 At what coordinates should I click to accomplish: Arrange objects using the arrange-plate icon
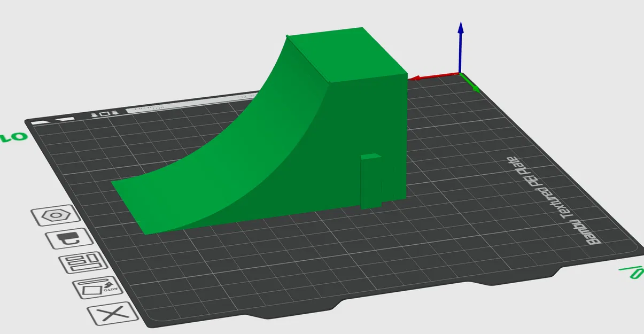click(x=86, y=263)
